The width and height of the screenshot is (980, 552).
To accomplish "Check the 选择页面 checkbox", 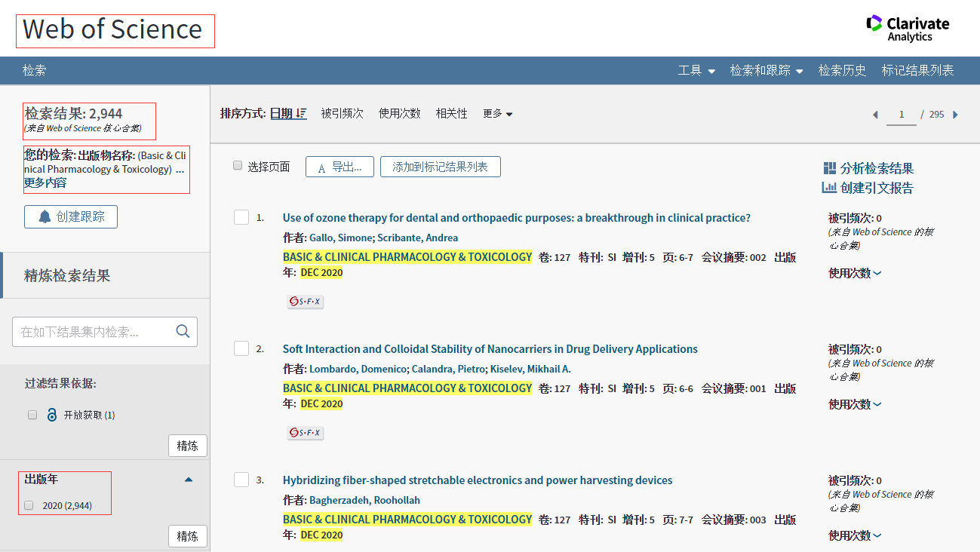I will 238,166.
